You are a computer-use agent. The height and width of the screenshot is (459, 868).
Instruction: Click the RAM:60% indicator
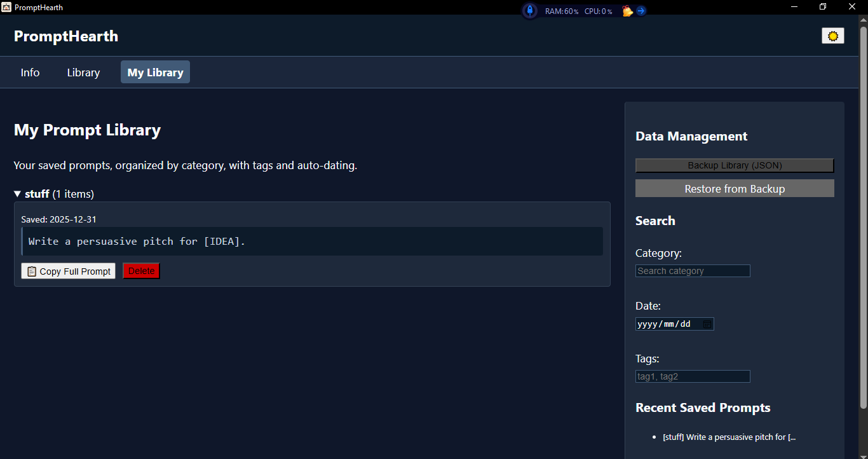point(562,11)
